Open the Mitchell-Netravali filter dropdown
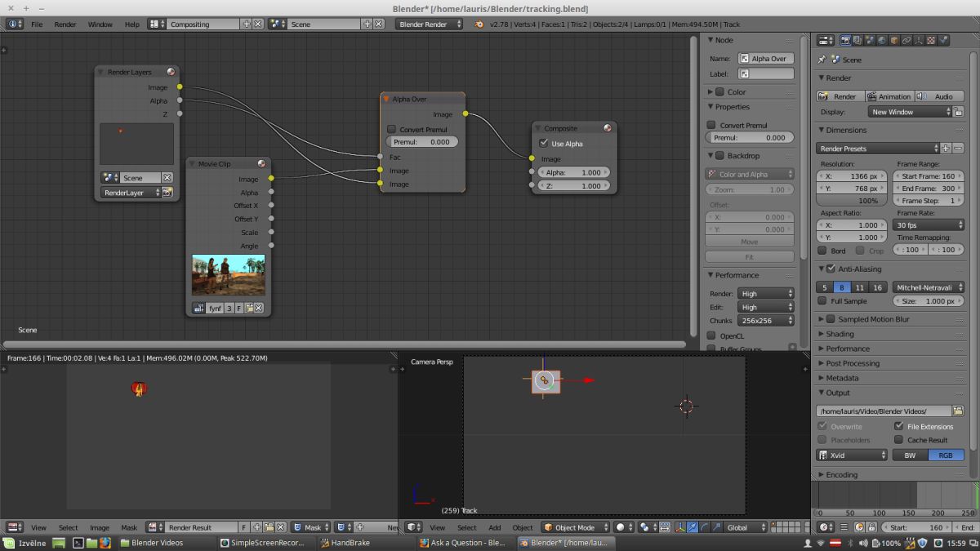980x551 pixels. coord(928,287)
